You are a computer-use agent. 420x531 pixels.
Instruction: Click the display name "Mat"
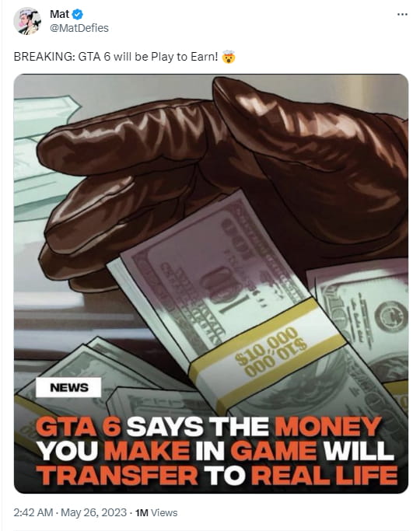coord(60,14)
